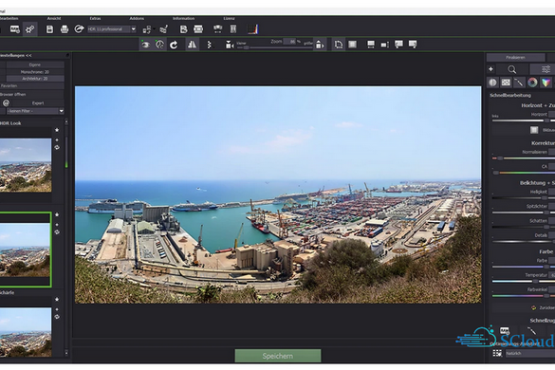Click the RAW import toolbar icon
This screenshot has width=555, height=370.
(15, 29)
